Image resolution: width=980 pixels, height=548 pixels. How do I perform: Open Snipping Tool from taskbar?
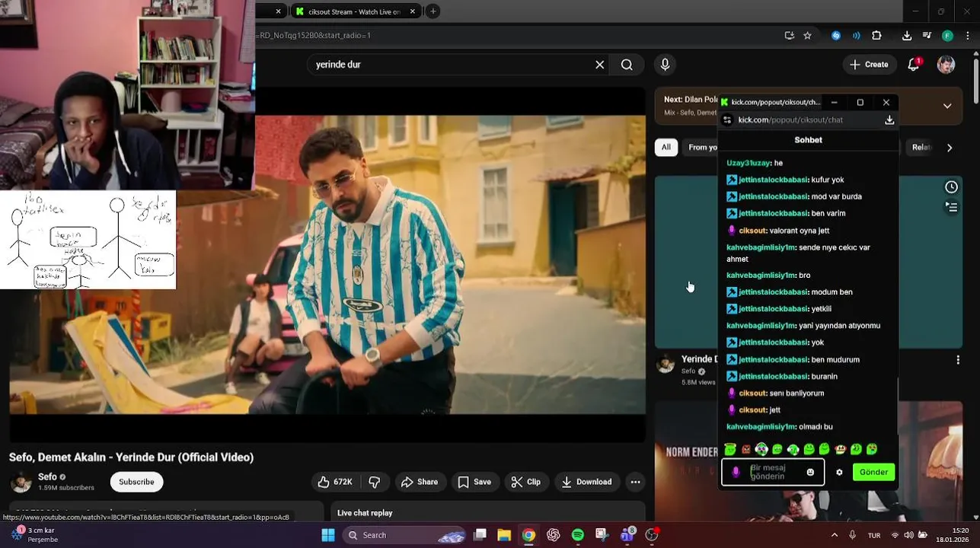coord(602,535)
